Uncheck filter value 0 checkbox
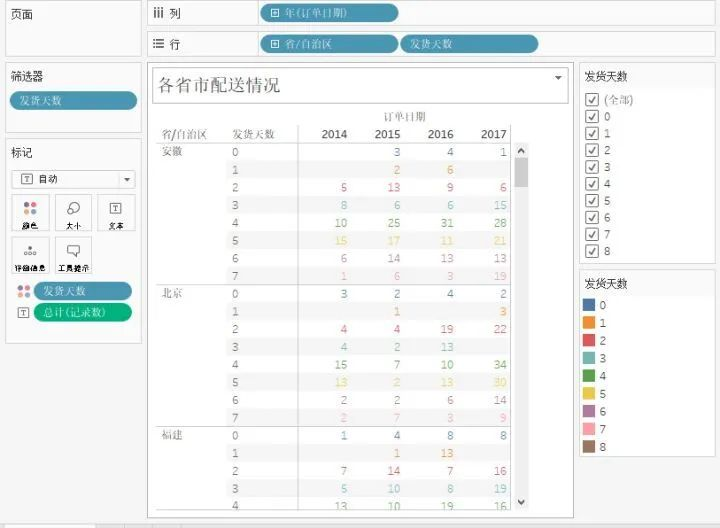 592,117
